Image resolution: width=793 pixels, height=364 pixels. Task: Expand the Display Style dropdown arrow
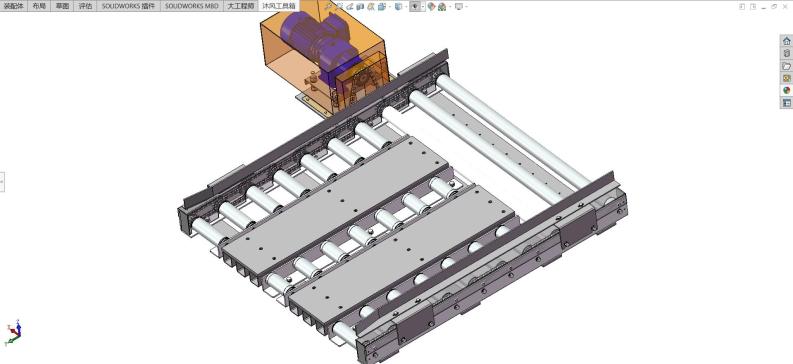pos(406,7)
